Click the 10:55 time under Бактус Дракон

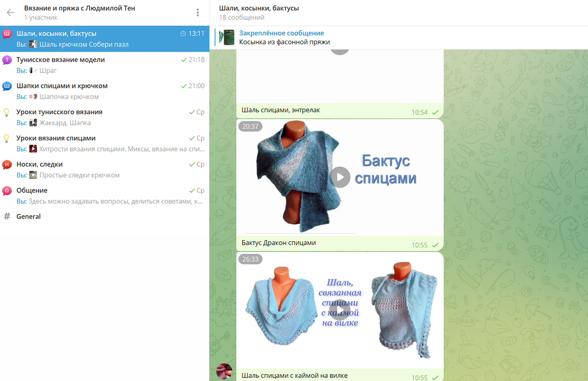pyautogui.click(x=419, y=245)
